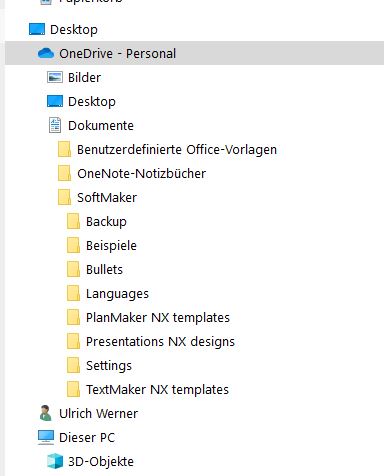
Task: Select the Desktop label under OneDrive
Action: click(x=92, y=102)
